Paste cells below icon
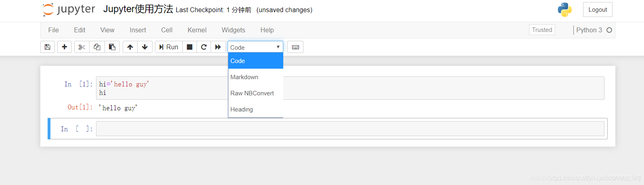 [112, 47]
